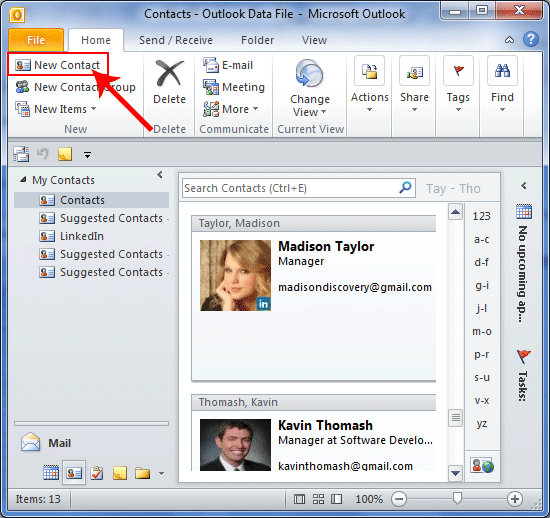Switch to Normal view in status bar
Screen dimensions: 550x518
coord(299,499)
